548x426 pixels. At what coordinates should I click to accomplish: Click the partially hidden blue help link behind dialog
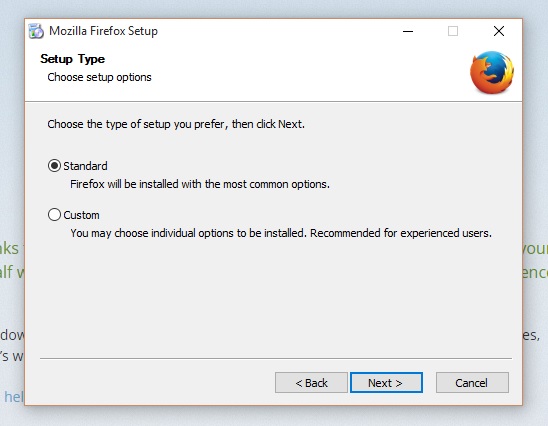point(14,397)
